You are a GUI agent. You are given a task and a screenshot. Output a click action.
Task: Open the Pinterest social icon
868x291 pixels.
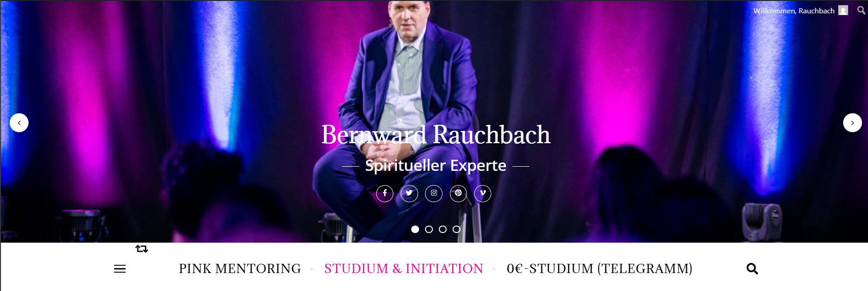[x=458, y=193]
